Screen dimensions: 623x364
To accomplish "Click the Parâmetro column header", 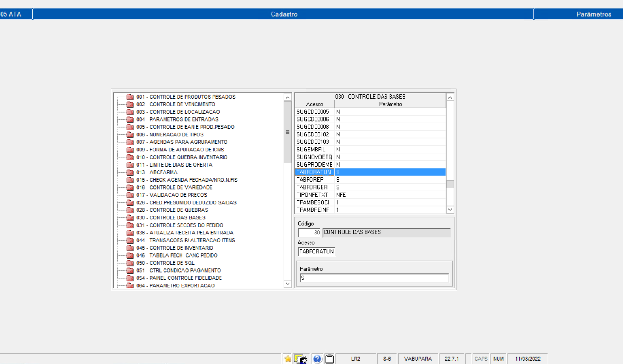I will 390,104.
